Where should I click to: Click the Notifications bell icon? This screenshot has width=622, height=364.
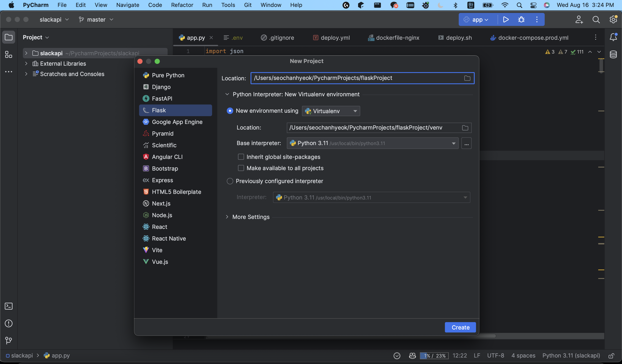(x=613, y=37)
